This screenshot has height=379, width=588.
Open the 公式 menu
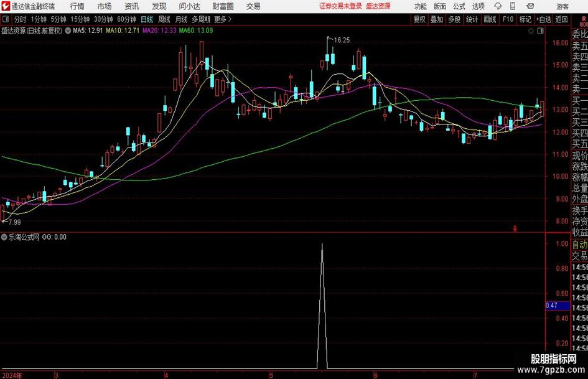[459, 6]
